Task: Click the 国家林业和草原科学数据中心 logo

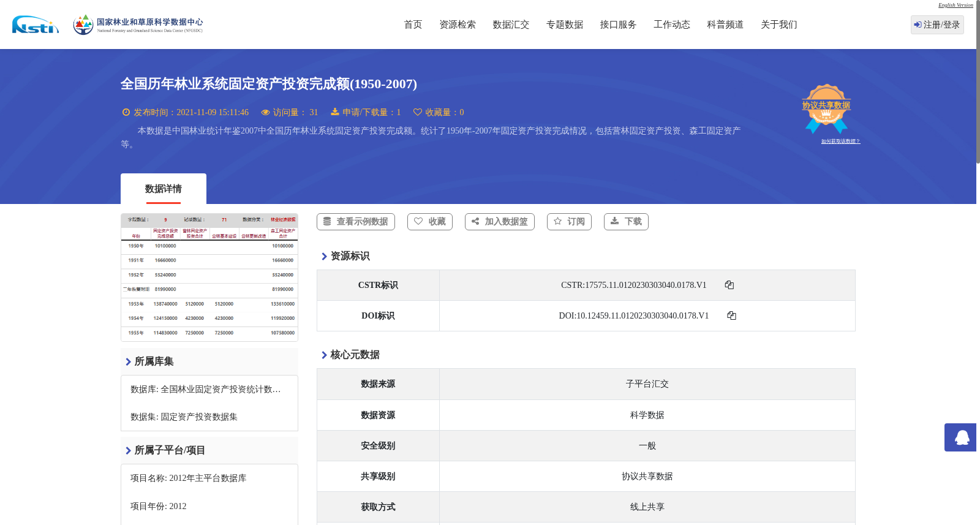Action: pos(138,25)
